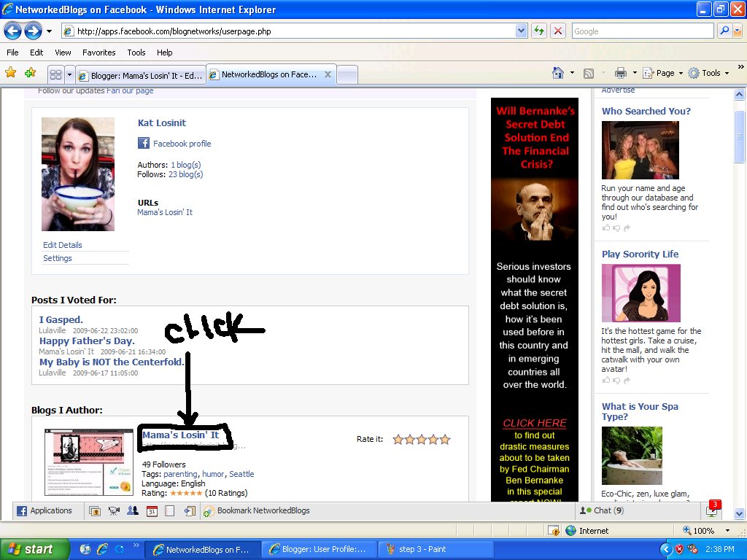Open the Events calendar icon in Facebook bar

pos(152,511)
